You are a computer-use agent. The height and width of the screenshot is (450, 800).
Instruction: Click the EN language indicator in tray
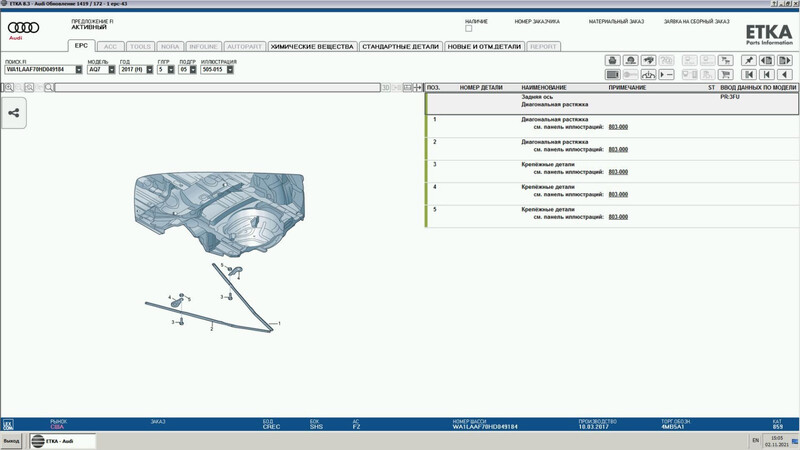(755, 440)
